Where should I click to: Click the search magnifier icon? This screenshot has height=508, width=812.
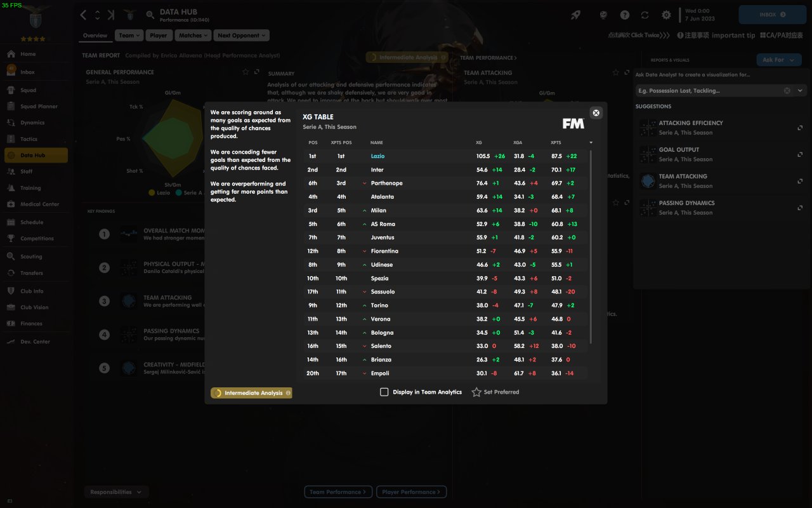[x=150, y=15]
